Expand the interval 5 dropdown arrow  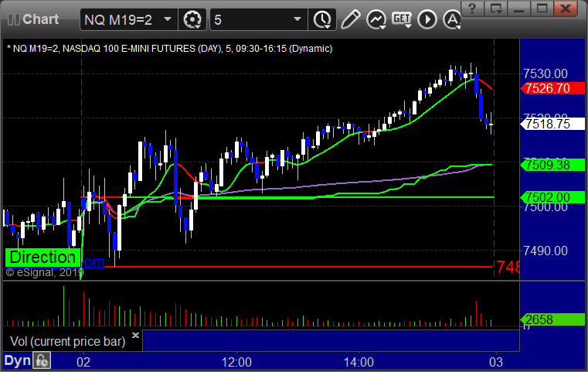point(297,19)
